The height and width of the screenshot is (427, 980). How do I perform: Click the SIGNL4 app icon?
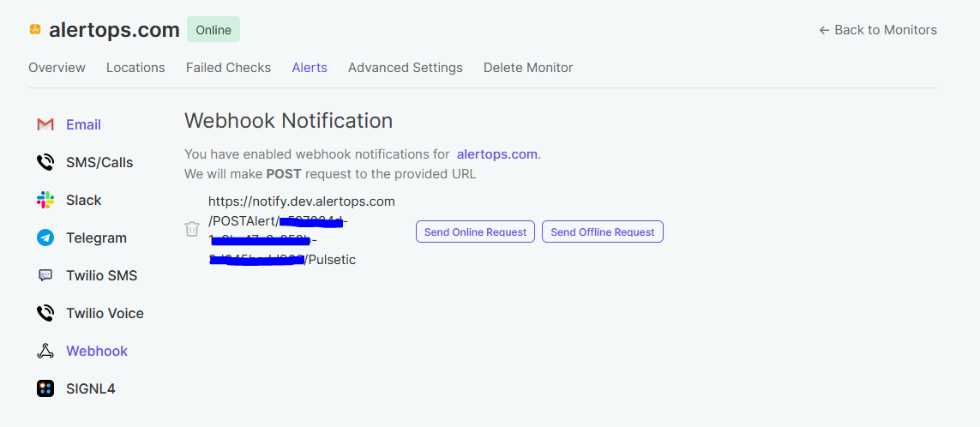[x=45, y=389]
